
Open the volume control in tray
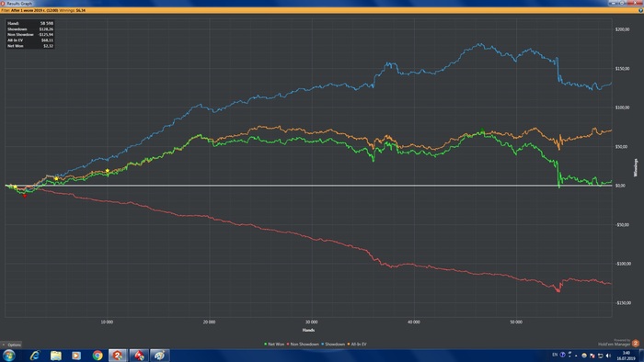(608, 356)
